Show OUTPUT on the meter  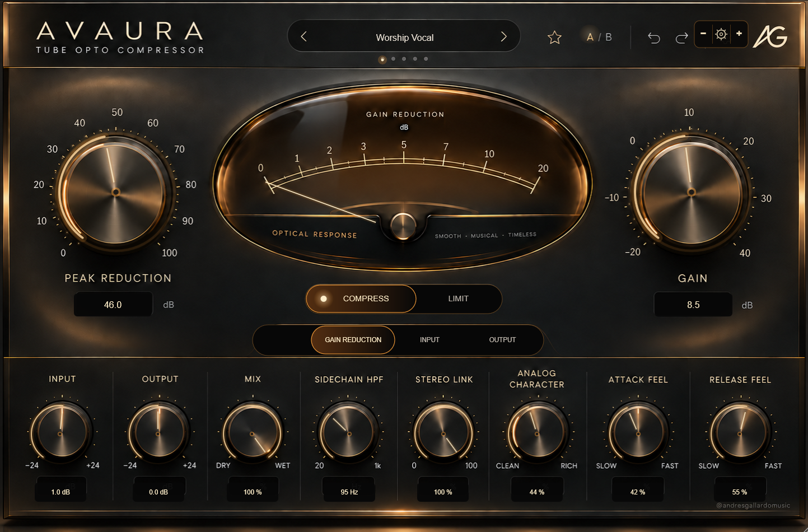coord(502,340)
